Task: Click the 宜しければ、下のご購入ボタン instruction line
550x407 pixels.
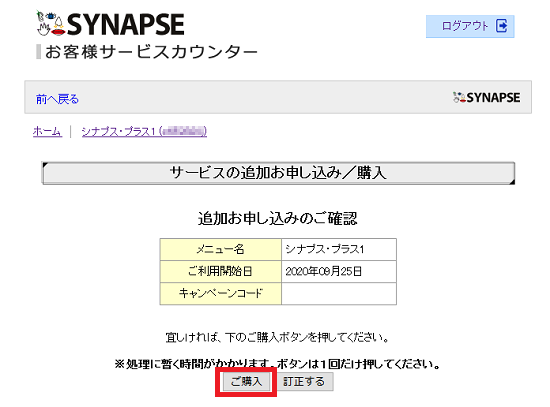Action: (277, 338)
